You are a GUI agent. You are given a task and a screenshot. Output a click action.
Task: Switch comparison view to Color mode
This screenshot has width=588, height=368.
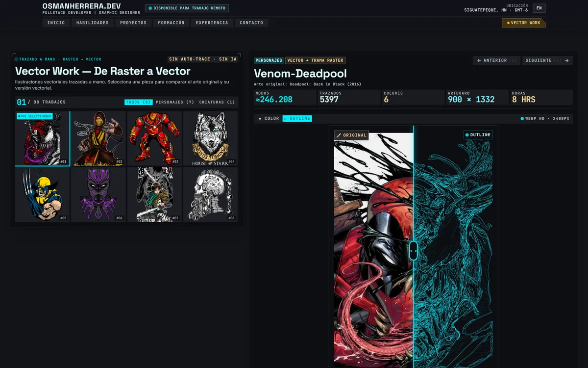tap(269, 118)
